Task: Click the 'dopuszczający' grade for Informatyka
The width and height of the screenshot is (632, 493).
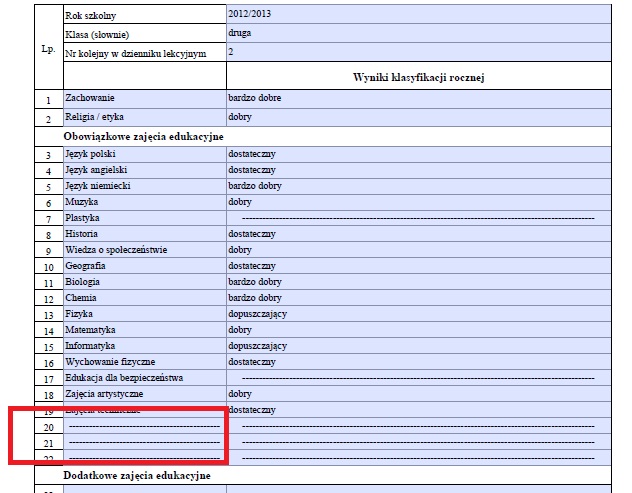Action: pos(419,346)
